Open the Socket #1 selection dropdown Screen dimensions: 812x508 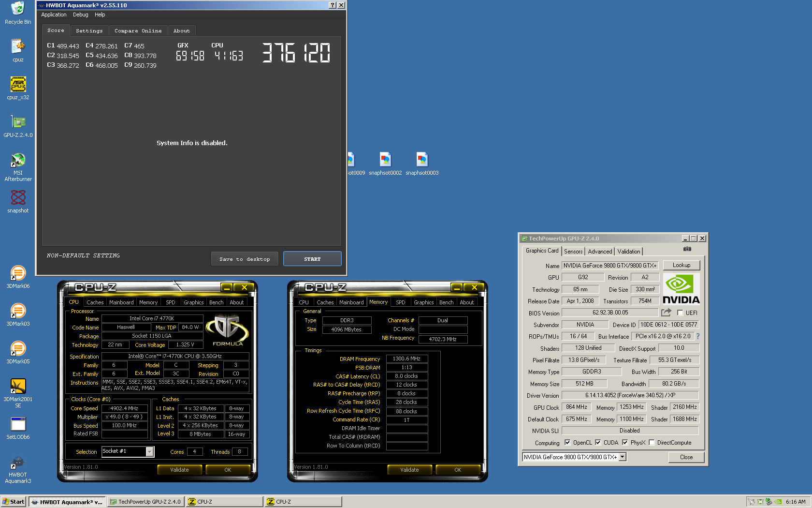[x=150, y=451]
